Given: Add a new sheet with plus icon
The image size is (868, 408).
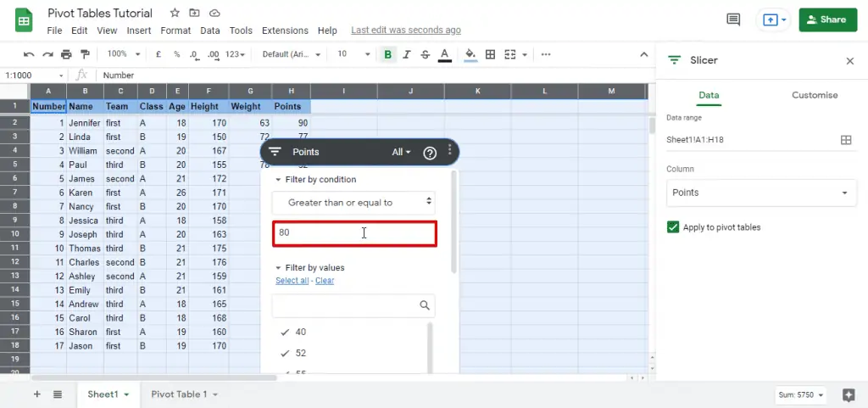Looking at the screenshot, I should coord(37,394).
